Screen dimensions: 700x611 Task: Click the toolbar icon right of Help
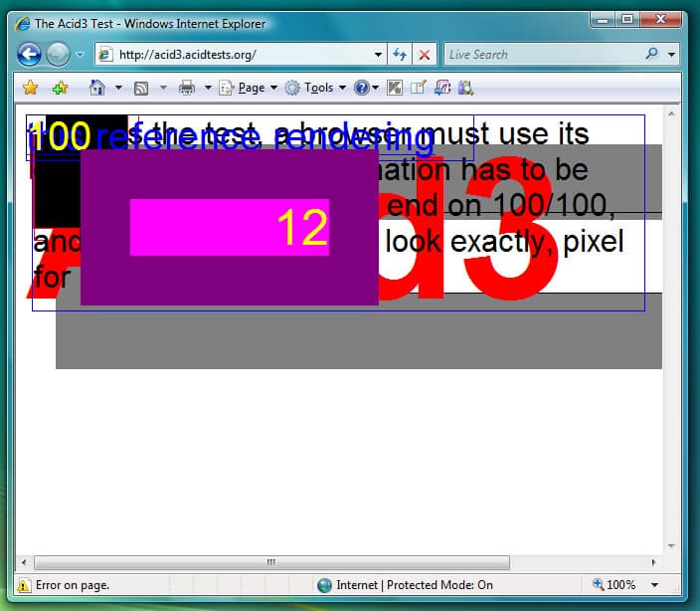point(395,88)
